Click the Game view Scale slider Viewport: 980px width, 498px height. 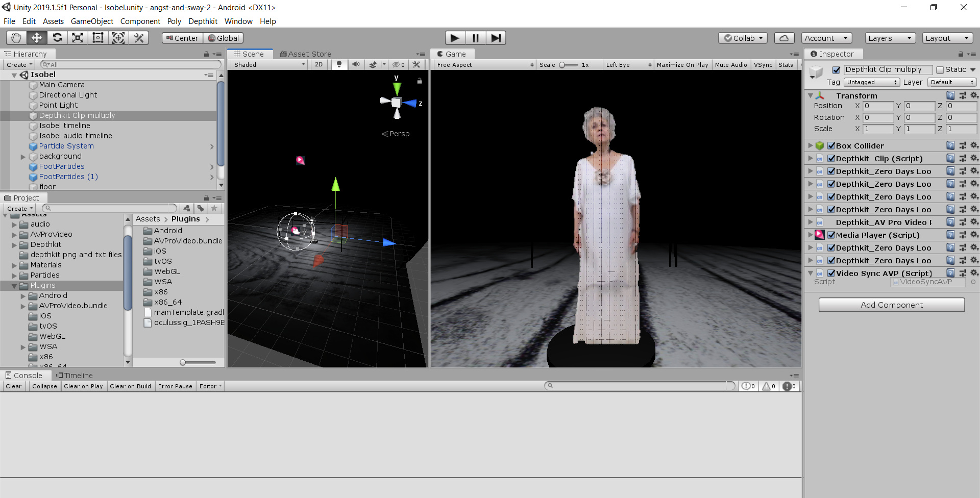point(568,65)
